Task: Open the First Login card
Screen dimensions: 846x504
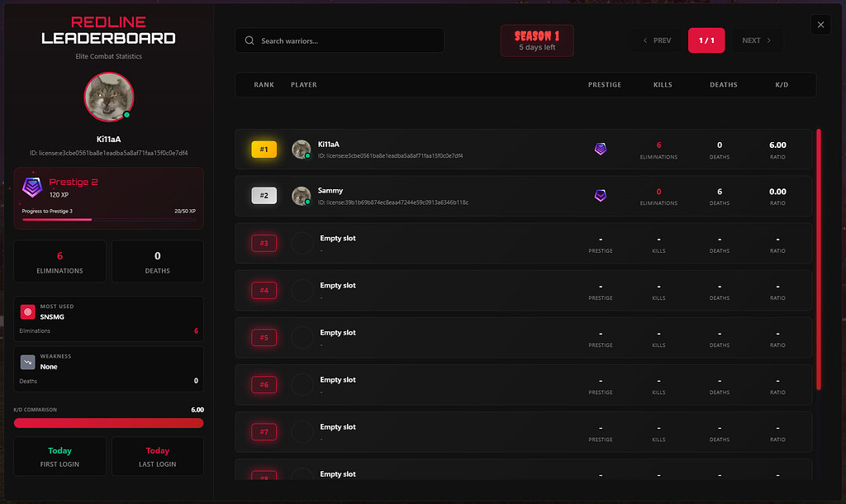Action: pyautogui.click(x=59, y=457)
